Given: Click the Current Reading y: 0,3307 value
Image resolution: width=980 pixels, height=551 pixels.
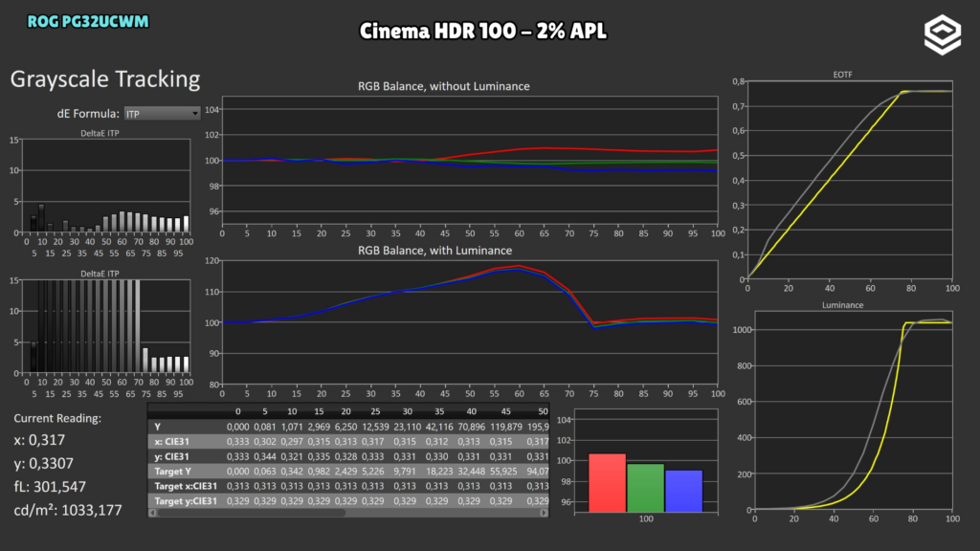Looking at the screenshot, I should 44,464.
